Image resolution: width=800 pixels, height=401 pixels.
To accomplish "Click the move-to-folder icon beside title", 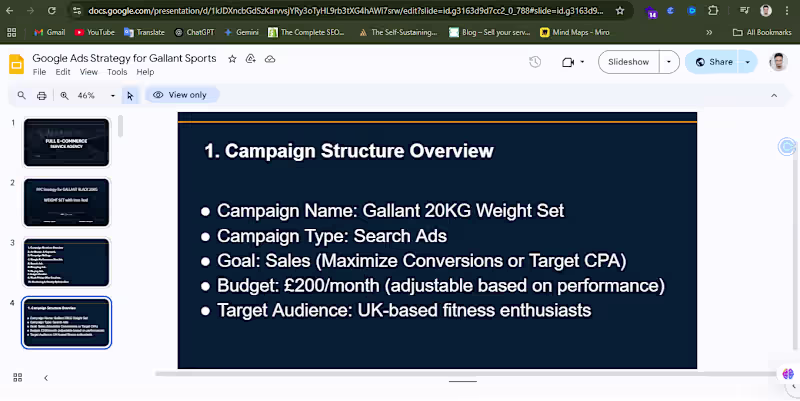I will click(x=251, y=59).
